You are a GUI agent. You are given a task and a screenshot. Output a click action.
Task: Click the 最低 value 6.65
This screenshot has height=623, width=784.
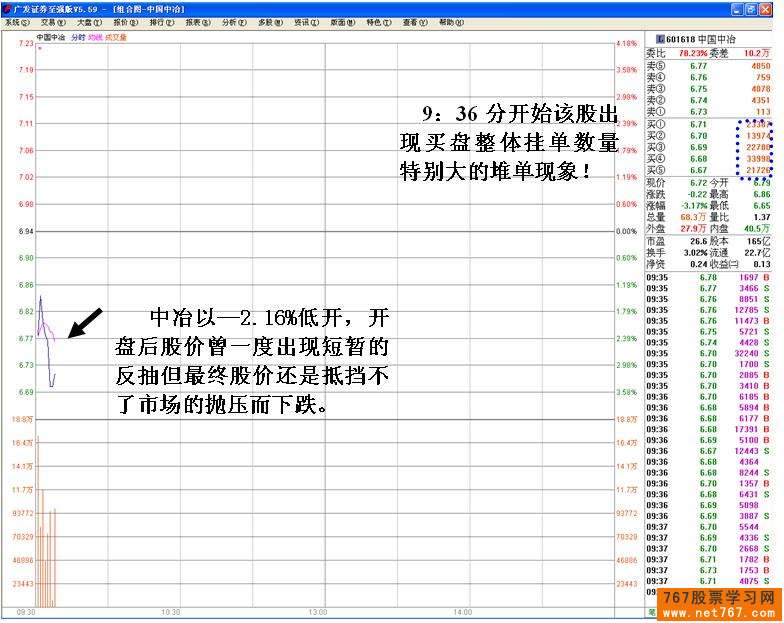(762, 206)
